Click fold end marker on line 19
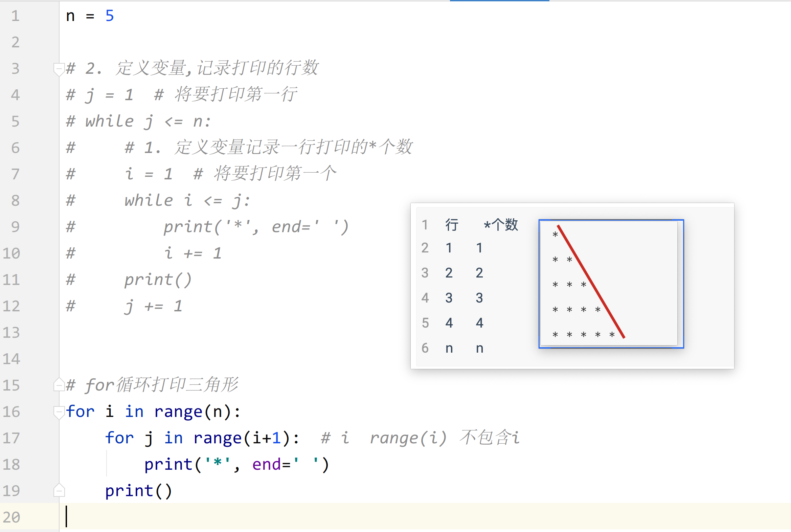This screenshot has height=532, width=791. 59,490
